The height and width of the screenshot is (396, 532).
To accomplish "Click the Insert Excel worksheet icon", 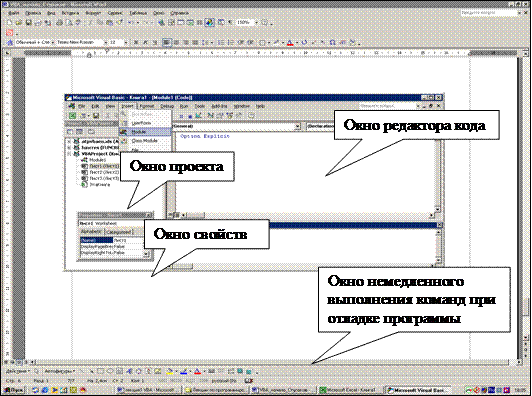I will 190,22.
